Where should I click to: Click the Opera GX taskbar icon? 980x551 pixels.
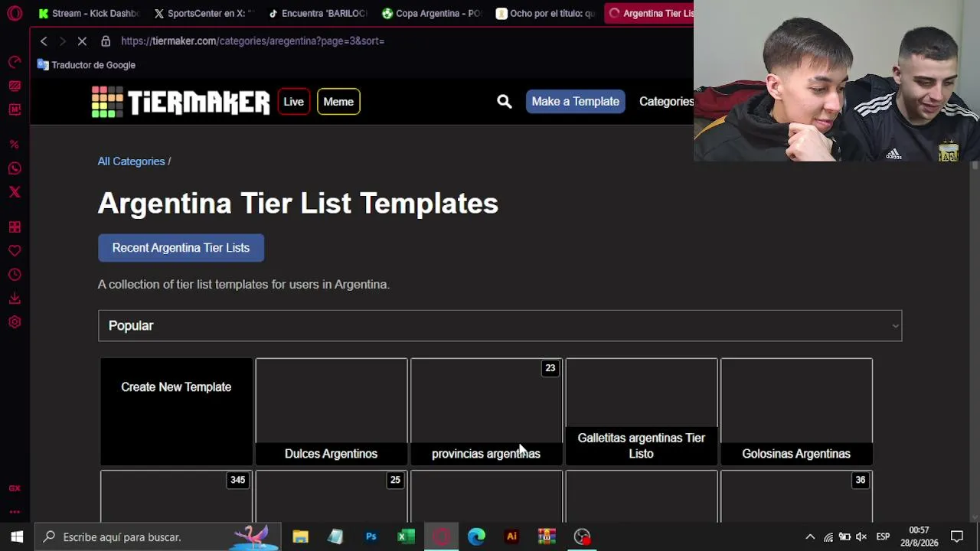pyautogui.click(x=441, y=536)
